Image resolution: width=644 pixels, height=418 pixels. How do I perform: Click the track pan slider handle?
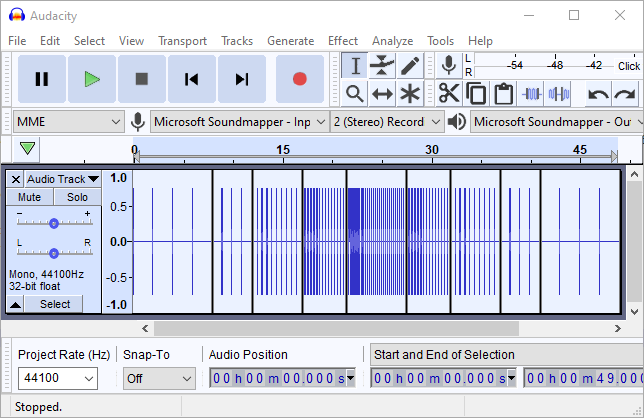point(54,254)
